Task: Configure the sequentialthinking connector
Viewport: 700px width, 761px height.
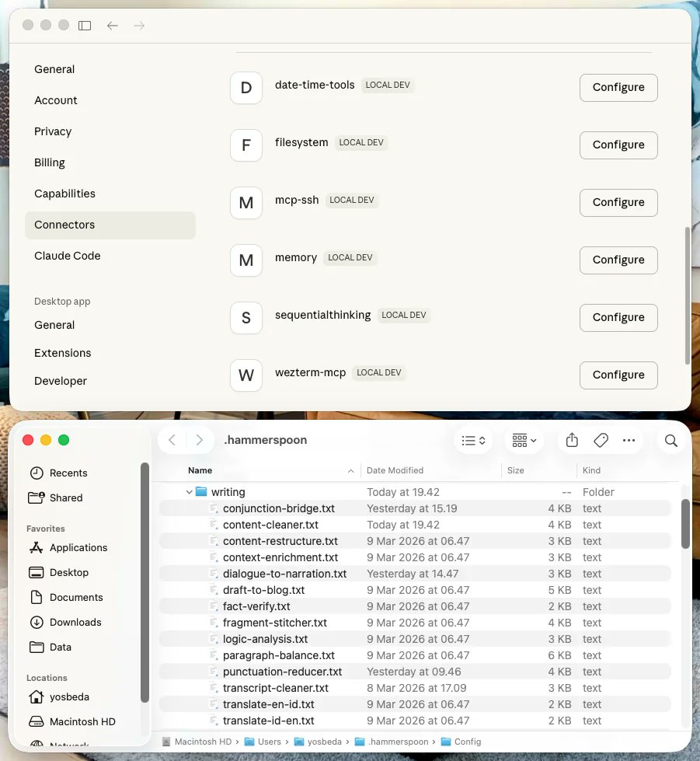Action: pos(618,317)
